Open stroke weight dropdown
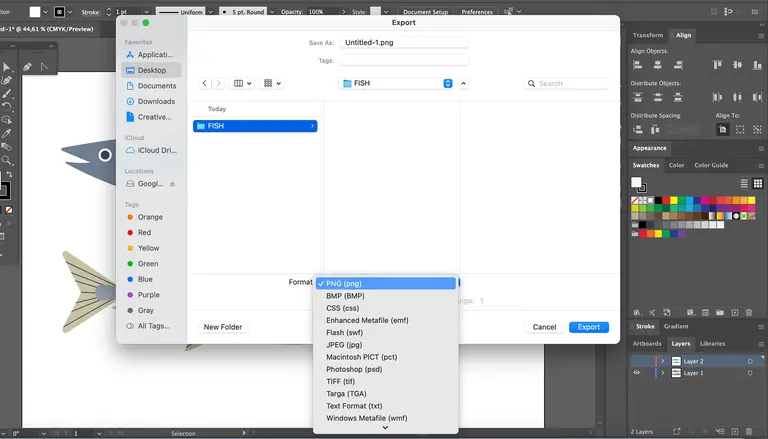Viewport: 768px width, 439px height. (x=146, y=12)
